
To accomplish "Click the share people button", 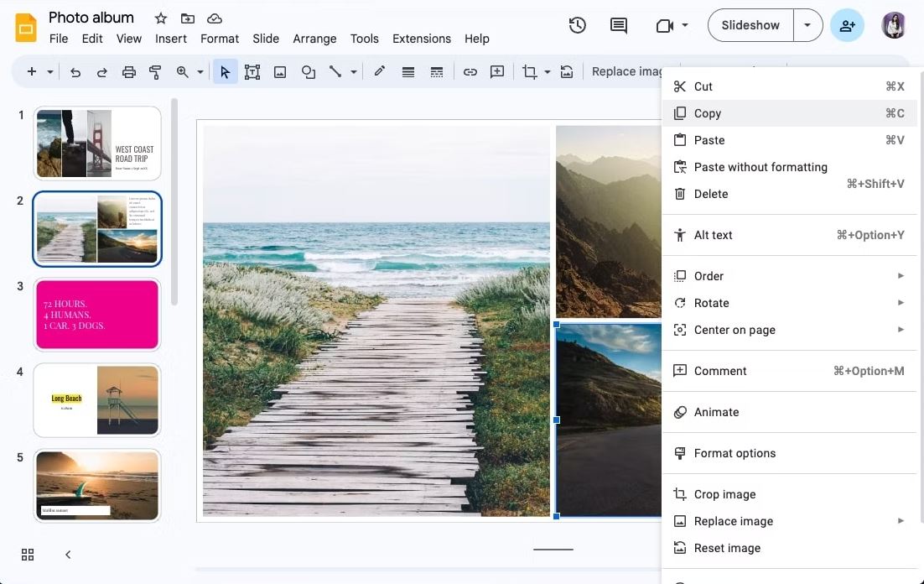I will [847, 25].
